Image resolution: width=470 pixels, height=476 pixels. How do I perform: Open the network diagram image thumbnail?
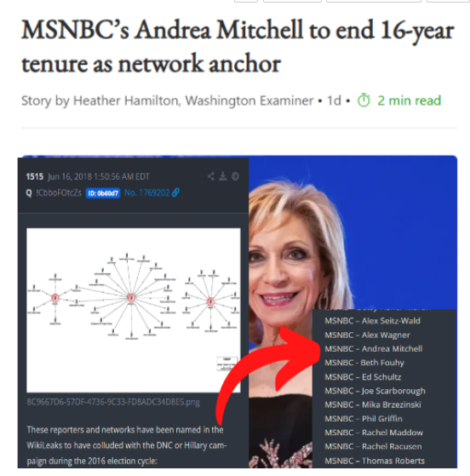pyautogui.click(x=134, y=310)
